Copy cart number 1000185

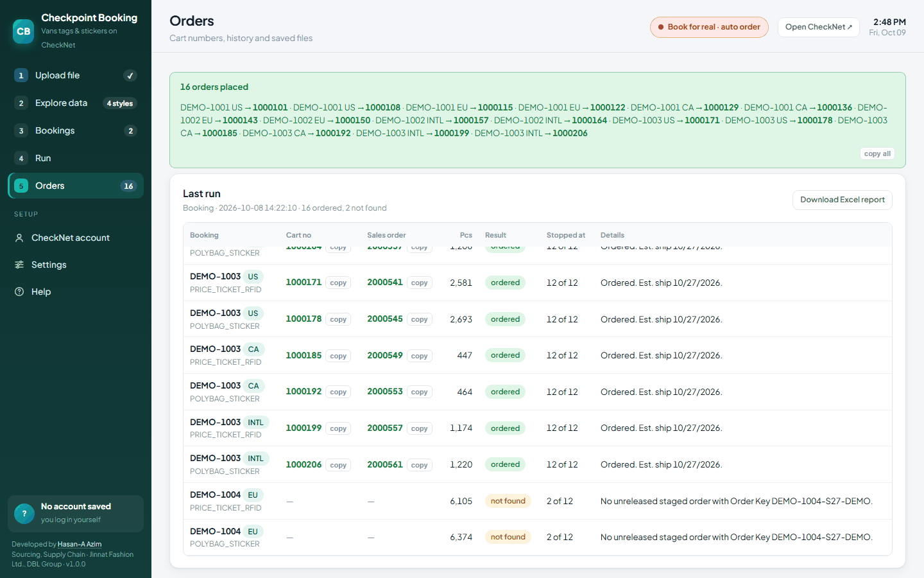pos(338,356)
